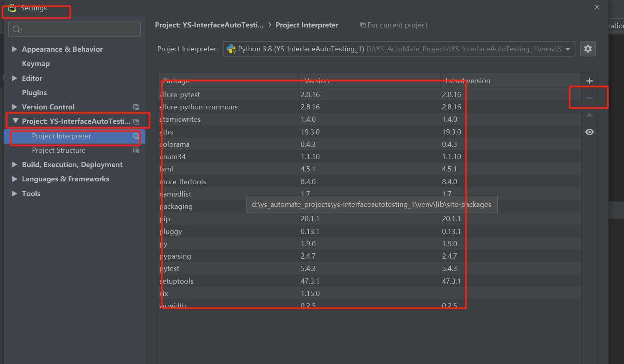Select the more-itertools package row

point(370,181)
